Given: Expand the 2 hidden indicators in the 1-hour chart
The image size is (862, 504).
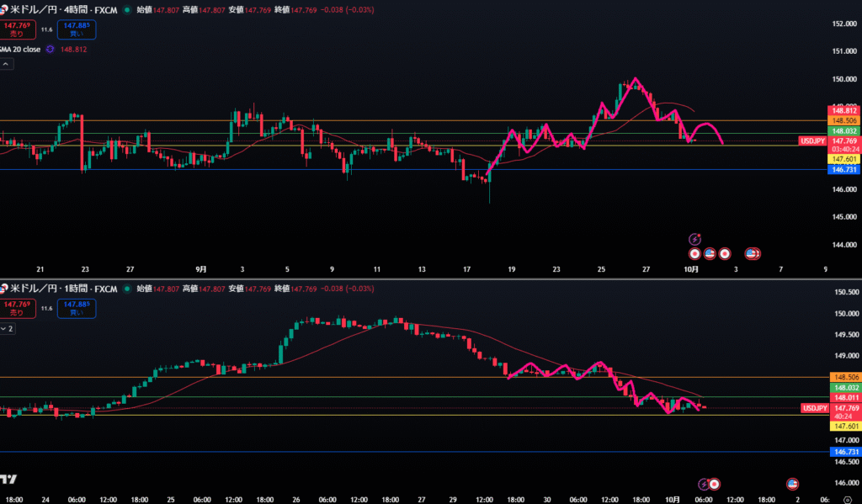Looking at the screenshot, I should (x=7, y=328).
